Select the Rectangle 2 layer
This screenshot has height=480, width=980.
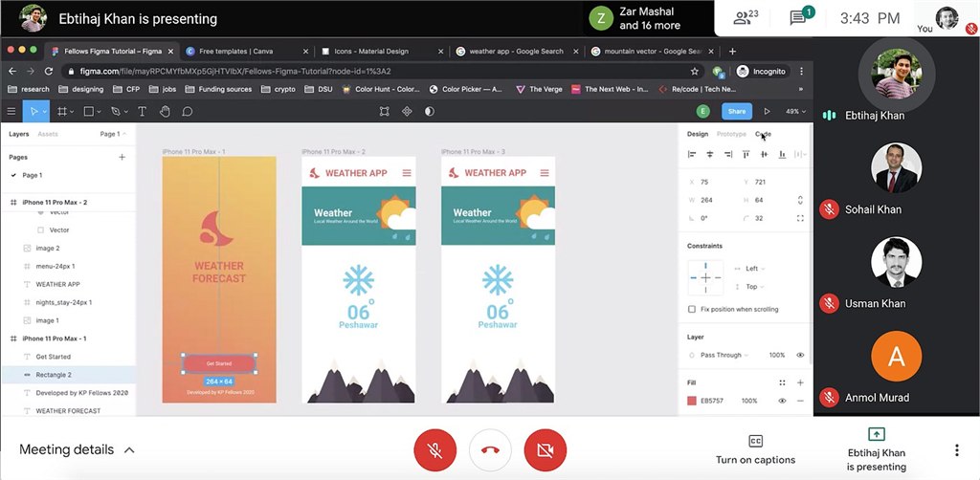point(54,375)
